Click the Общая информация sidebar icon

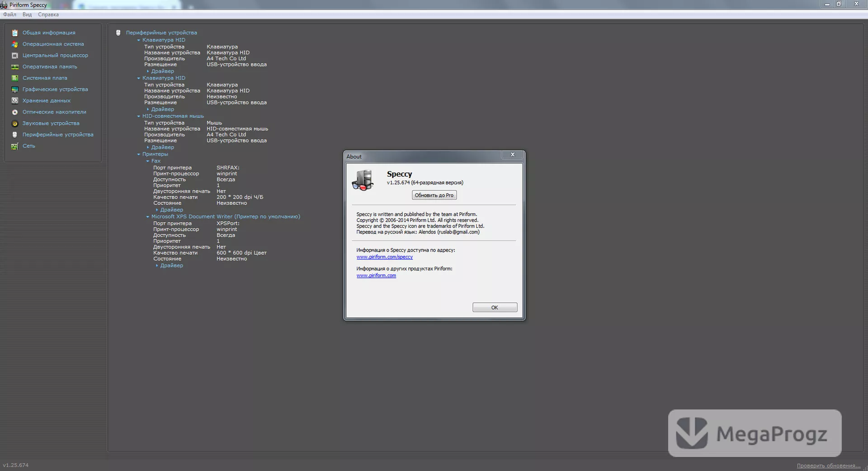[x=15, y=33]
